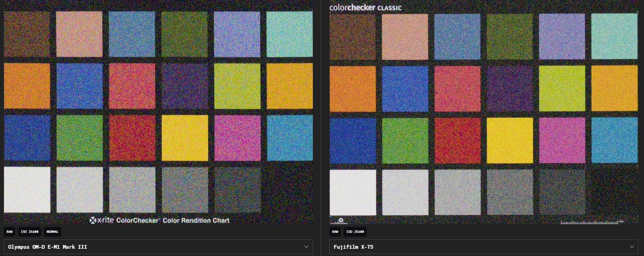Click the RAW badge under the Fujifilm image
This screenshot has height=256, width=644.
(335, 232)
